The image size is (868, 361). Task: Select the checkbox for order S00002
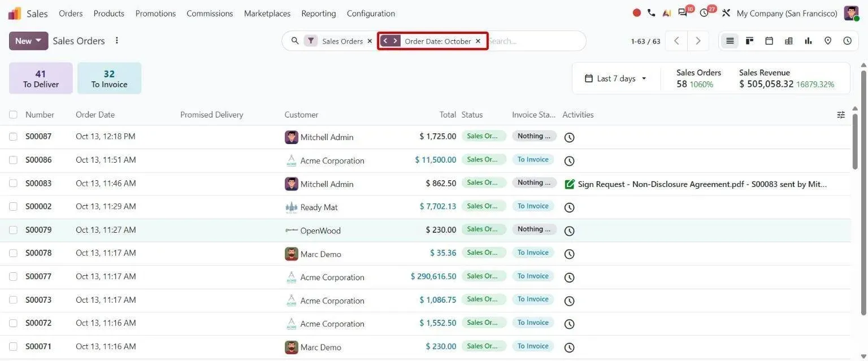click(x=13, y=207)
